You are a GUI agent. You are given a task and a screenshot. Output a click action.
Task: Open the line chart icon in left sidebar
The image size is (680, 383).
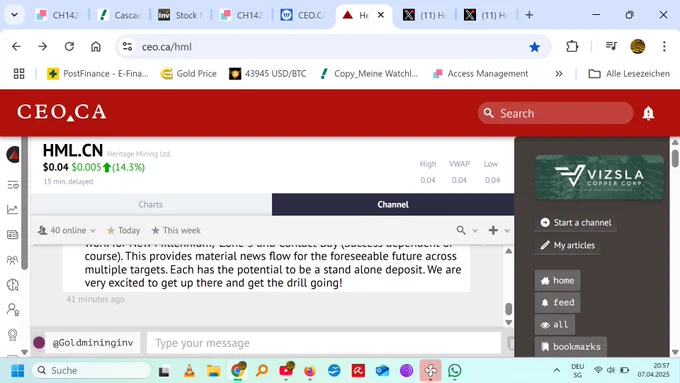coord(13,210)
